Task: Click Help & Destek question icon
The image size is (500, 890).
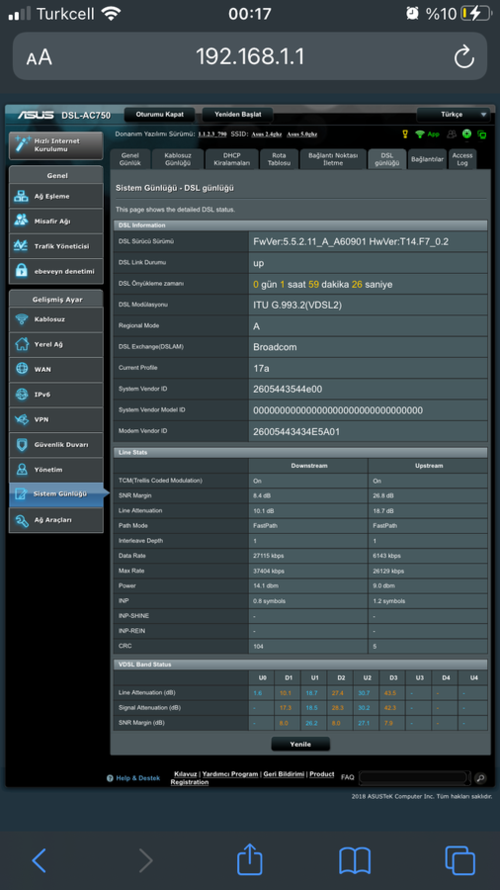Action: [x=110, y=778]
